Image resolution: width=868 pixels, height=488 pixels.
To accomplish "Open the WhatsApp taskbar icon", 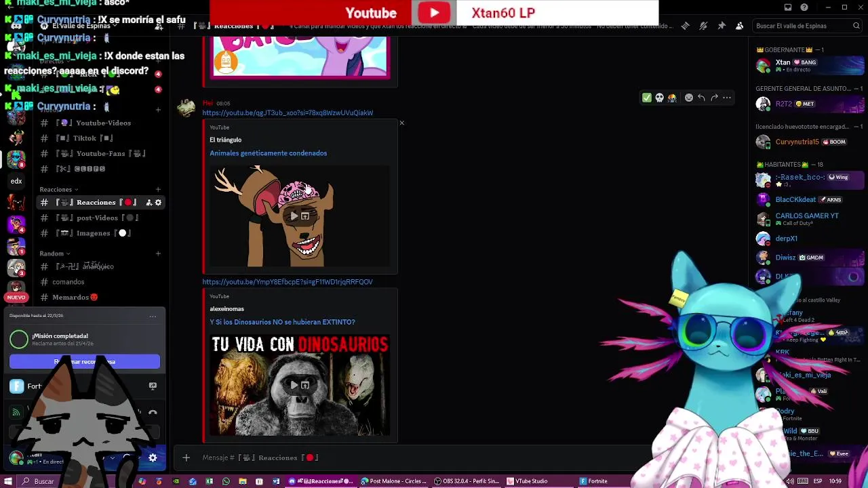I will 226,481.
